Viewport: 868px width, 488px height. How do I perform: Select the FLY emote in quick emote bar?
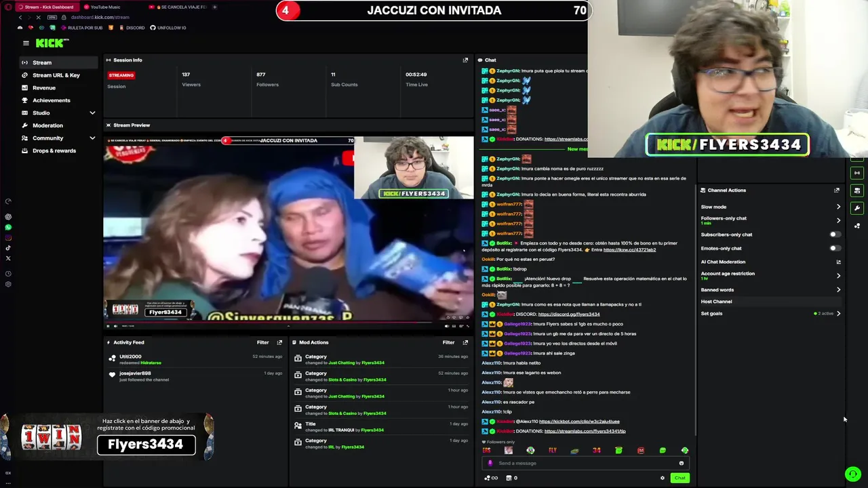tap(553, 450)
